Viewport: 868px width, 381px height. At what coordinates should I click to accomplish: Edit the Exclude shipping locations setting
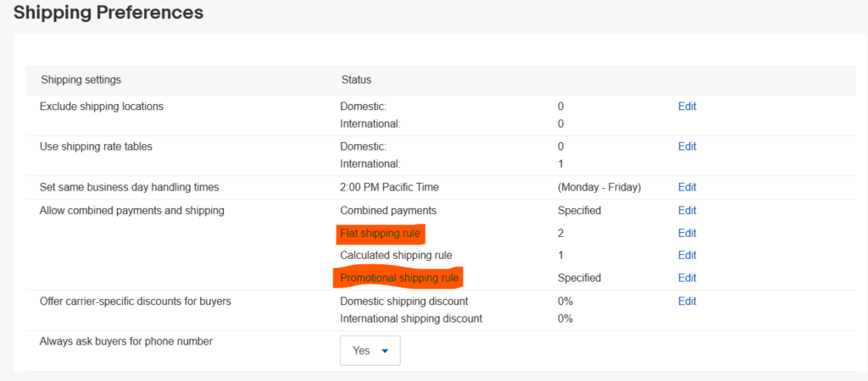[x=687, y=107]
